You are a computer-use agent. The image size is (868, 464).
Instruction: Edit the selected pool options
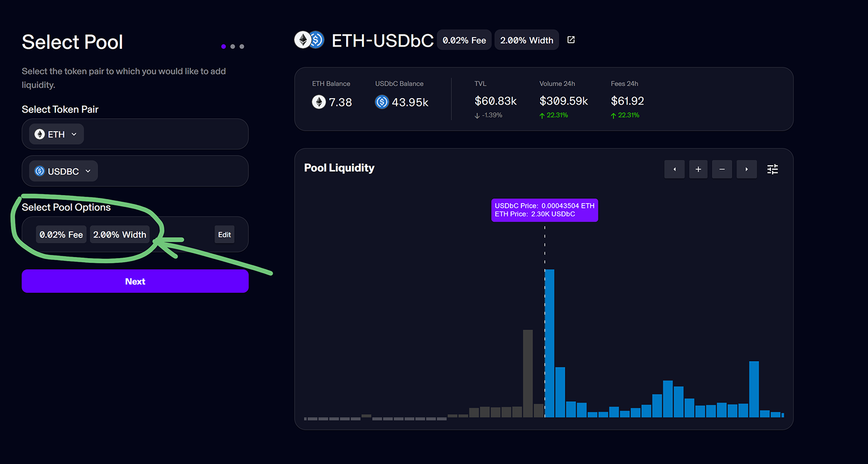tap(225, 235)
